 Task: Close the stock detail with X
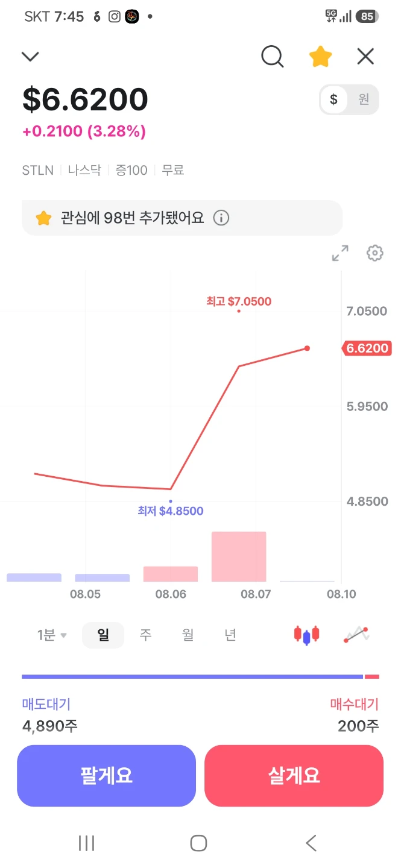pos(365,57)
